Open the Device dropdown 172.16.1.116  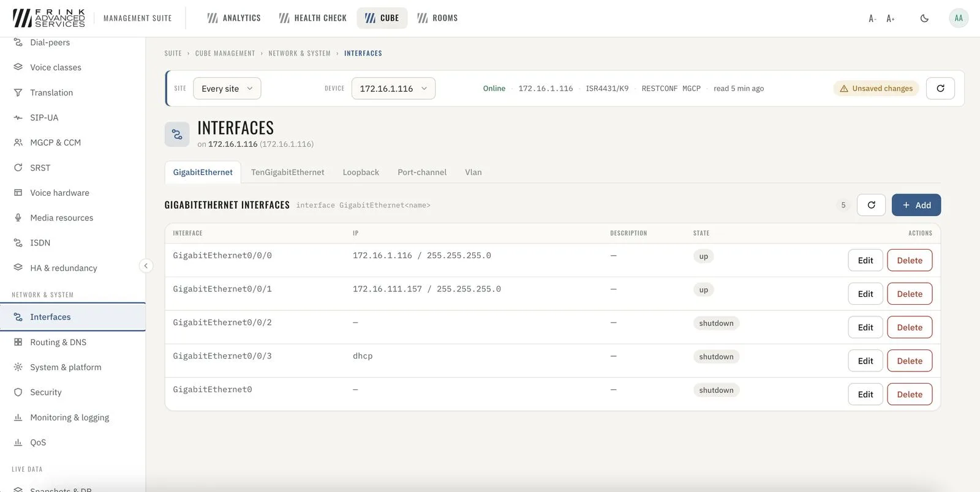(x=393, y=88)
